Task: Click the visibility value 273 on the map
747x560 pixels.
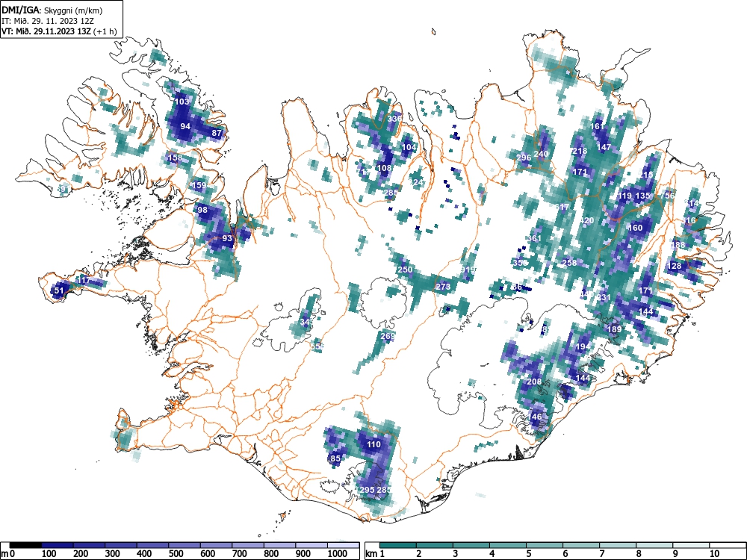Action: (443, 287)
